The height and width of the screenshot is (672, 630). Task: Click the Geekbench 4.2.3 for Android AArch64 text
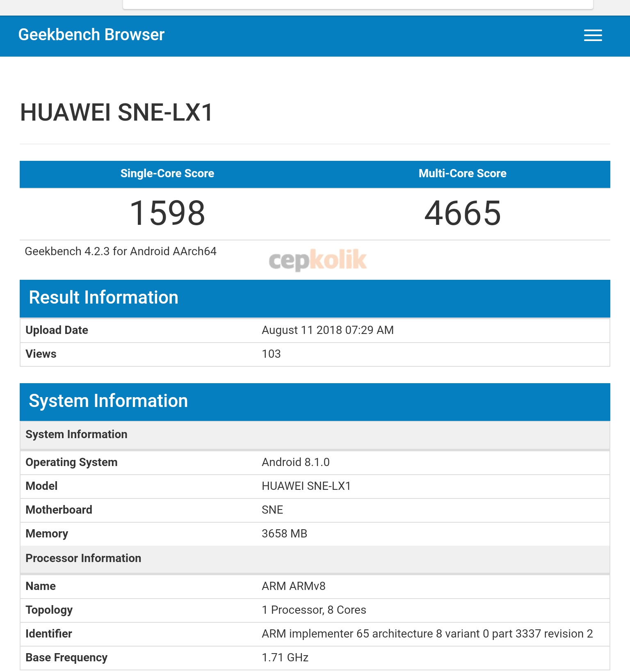tap(121, 251)
